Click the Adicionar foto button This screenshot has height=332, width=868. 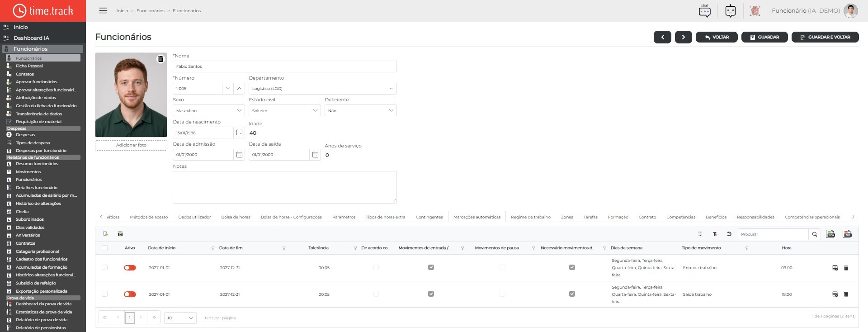coord(131,145)
